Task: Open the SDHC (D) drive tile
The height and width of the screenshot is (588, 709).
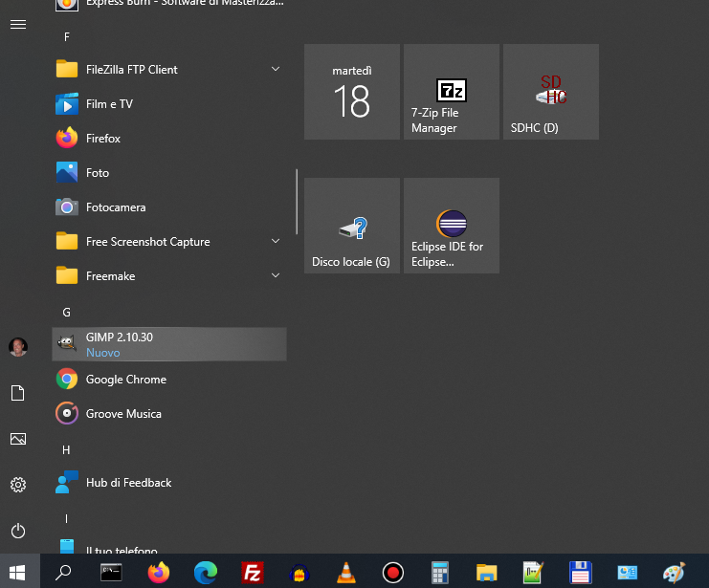Action: click(551, 92)
